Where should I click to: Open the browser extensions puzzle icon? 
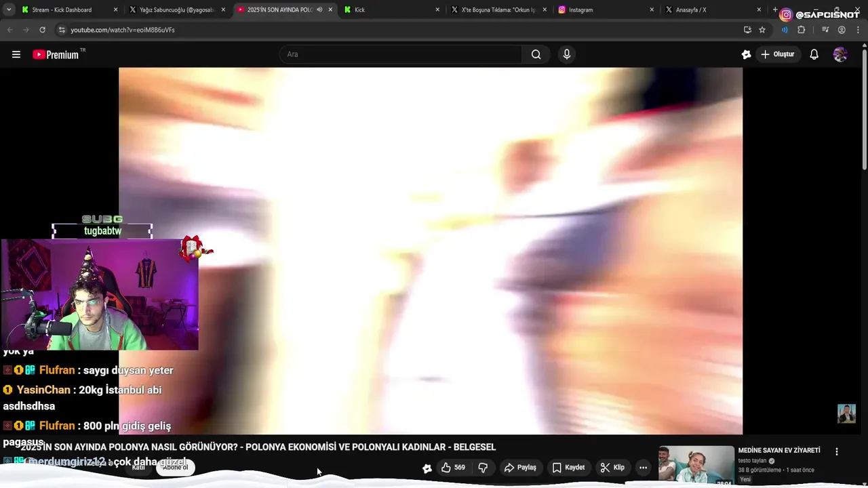click(801, 30)
